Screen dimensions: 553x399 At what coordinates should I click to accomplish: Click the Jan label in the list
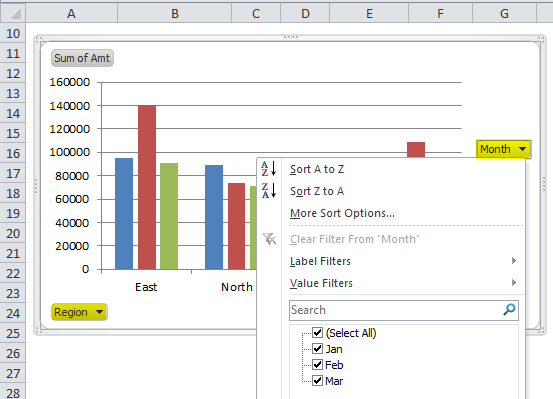(x=334, y=349)
